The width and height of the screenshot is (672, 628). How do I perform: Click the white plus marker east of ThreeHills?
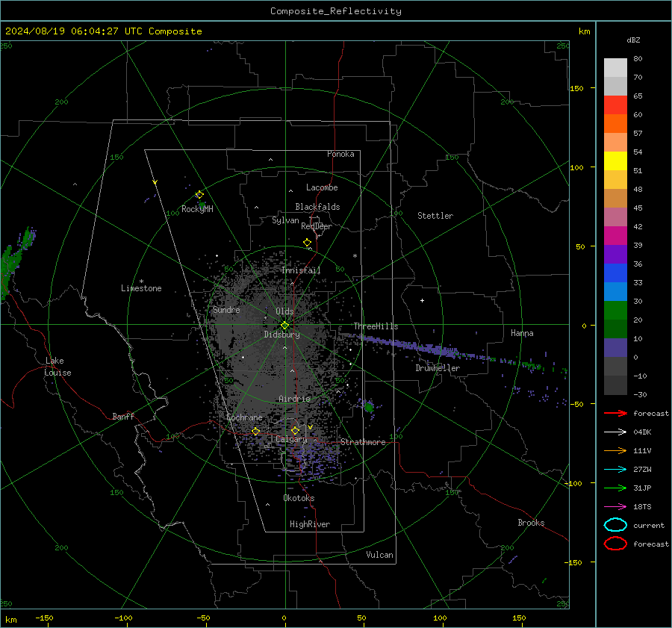click(422, 300)
